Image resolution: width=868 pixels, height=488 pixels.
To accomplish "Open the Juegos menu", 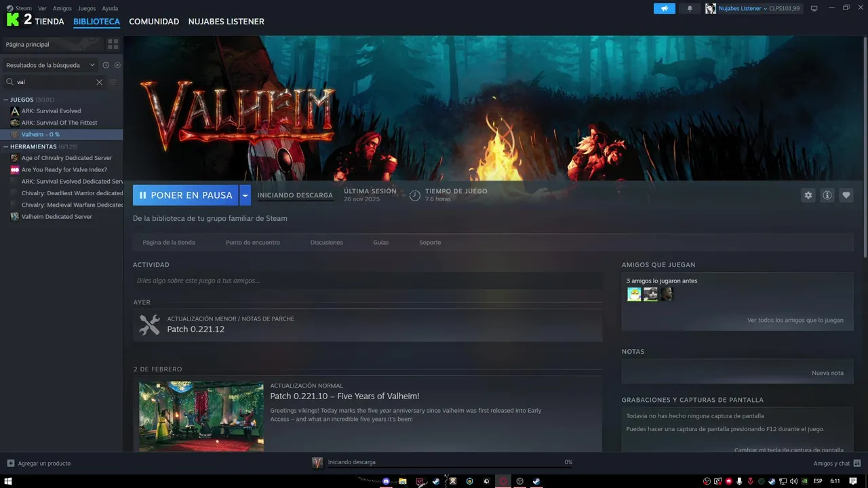I will click(x=87, y=8).
